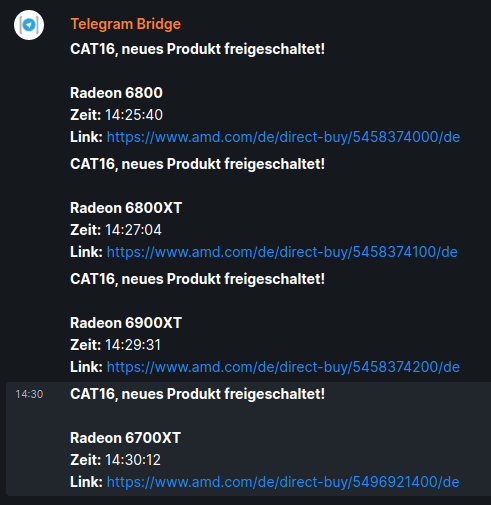Click the 14:30 message timestamp
This screenshot has height=505, width=491.
point(29,394)
